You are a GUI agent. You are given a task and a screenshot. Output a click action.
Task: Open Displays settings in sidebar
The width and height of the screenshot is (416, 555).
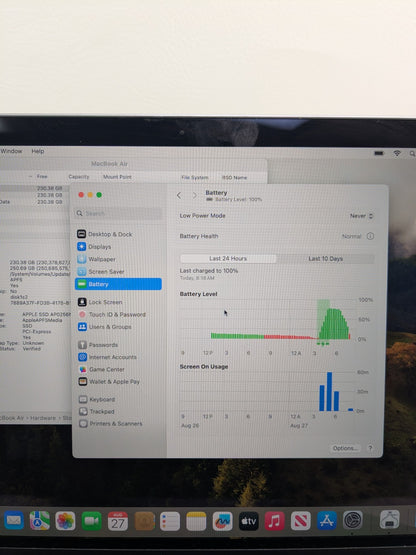95,247
